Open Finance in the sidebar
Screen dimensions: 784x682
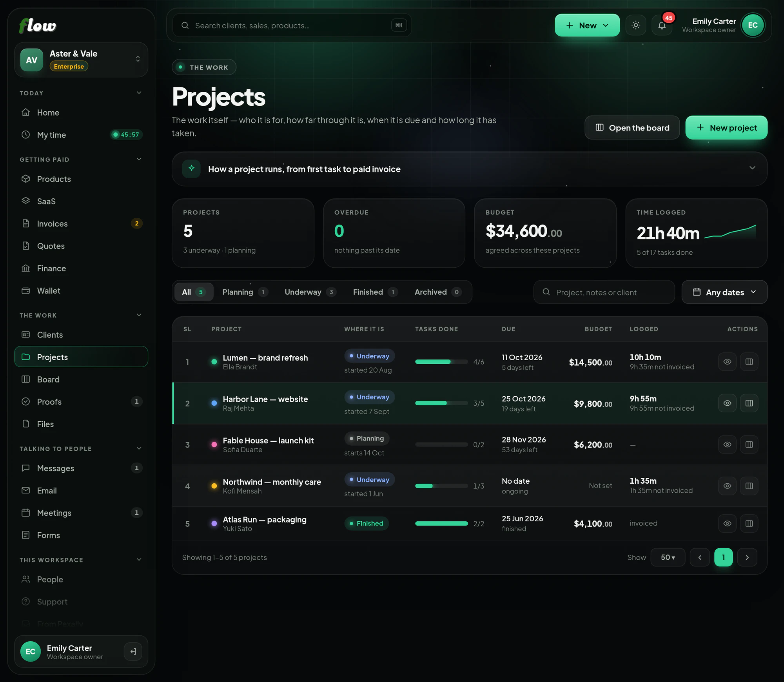coord(81,268)
